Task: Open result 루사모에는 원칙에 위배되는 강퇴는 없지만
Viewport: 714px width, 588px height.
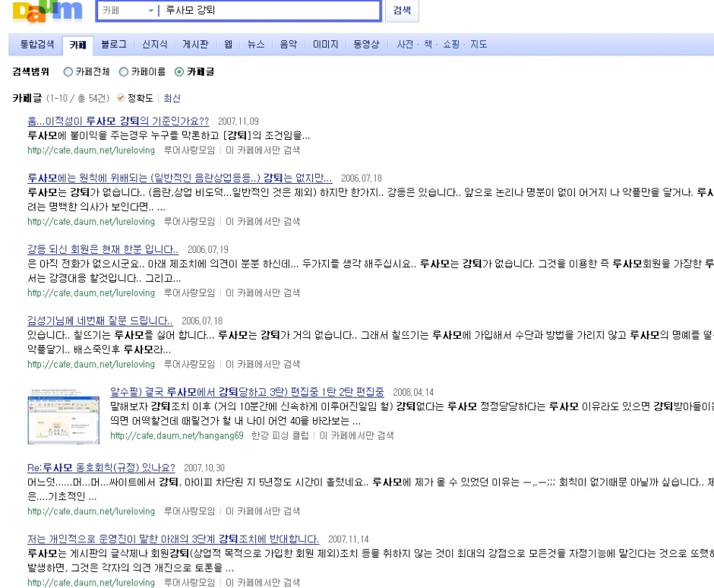Action: [179, 178]
